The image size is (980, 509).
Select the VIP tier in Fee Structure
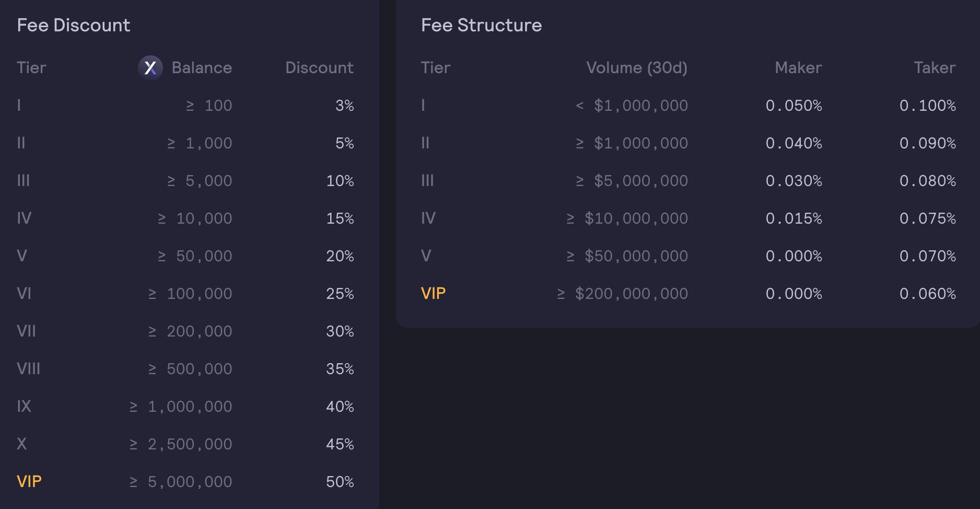433,293
